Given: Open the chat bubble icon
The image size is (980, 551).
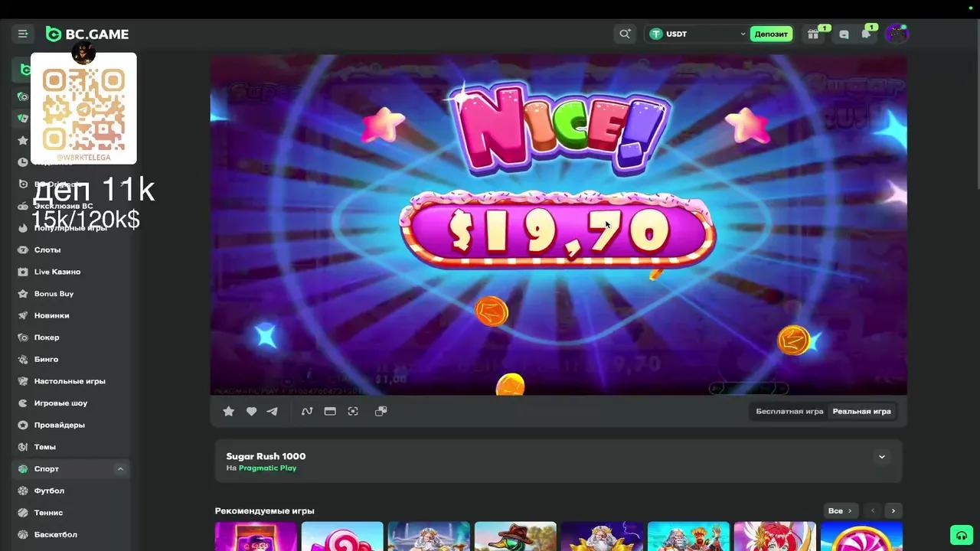Looking at the screenshot, I should pos(844,34).
